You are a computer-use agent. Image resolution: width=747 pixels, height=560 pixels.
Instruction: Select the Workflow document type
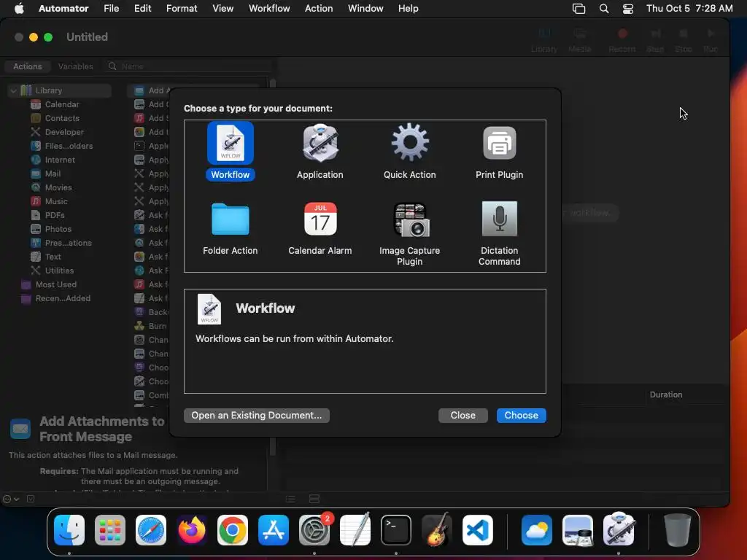pos(230,152)
